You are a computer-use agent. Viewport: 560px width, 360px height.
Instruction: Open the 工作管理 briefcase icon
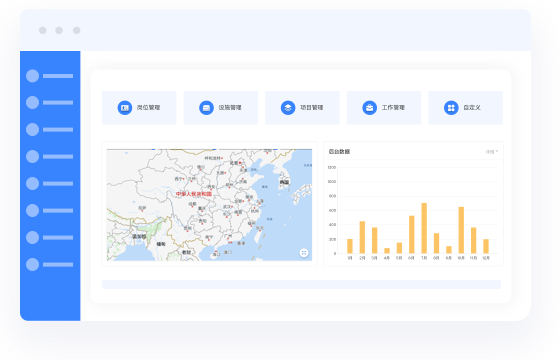(x=370, y=108)
